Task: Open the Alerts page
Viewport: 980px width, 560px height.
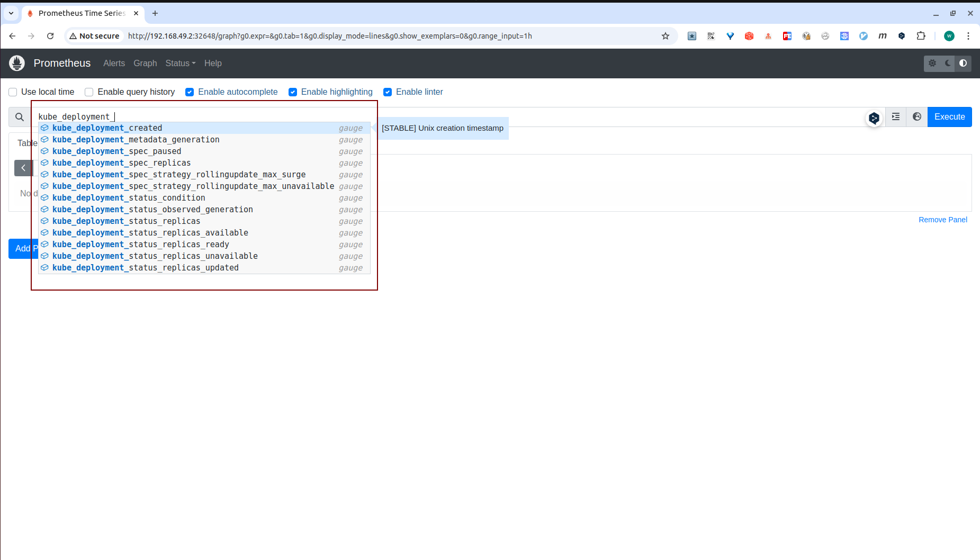Action: click(x=114, y=63)
